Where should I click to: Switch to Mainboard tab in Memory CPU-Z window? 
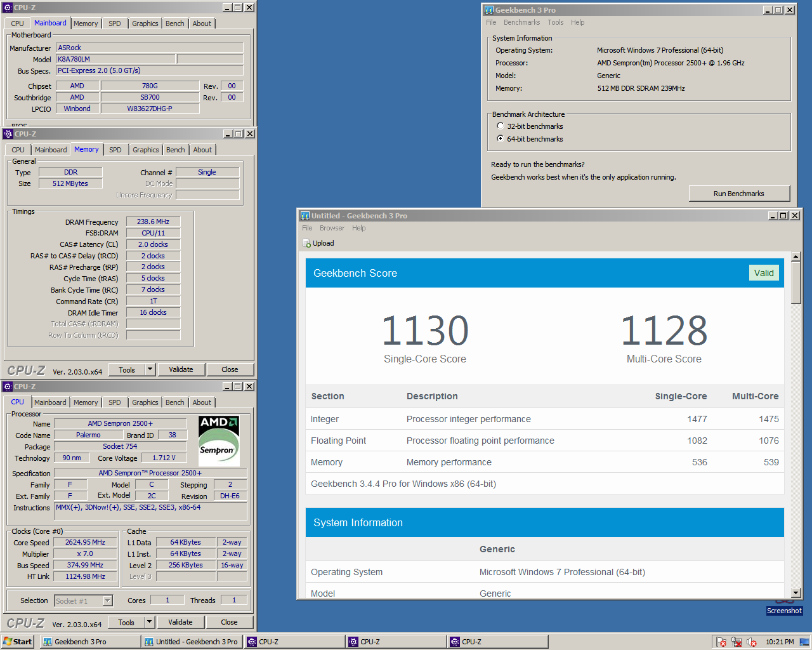51,150
